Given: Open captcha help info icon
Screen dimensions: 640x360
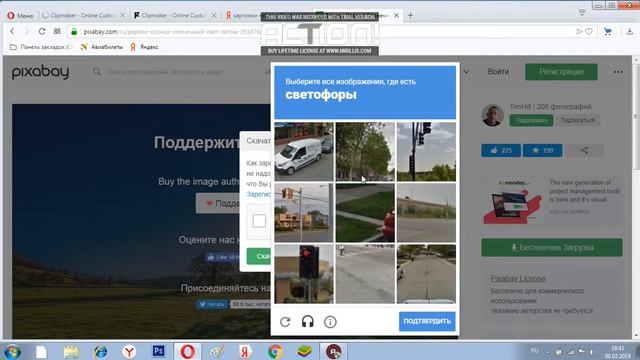Looking at the screenshot, I should (330, 322).
